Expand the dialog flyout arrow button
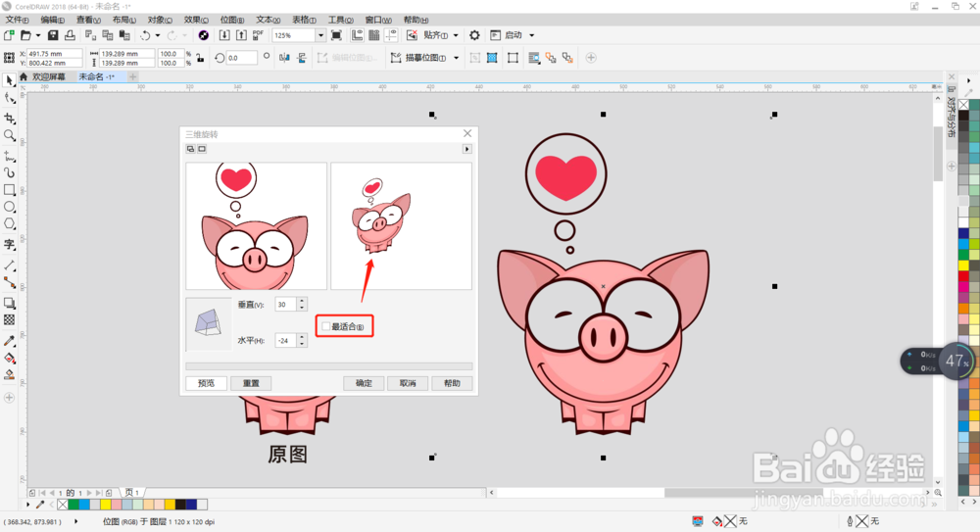Image resolution: width=980 pixels, height=532 pixels. (x=466, y=149)
